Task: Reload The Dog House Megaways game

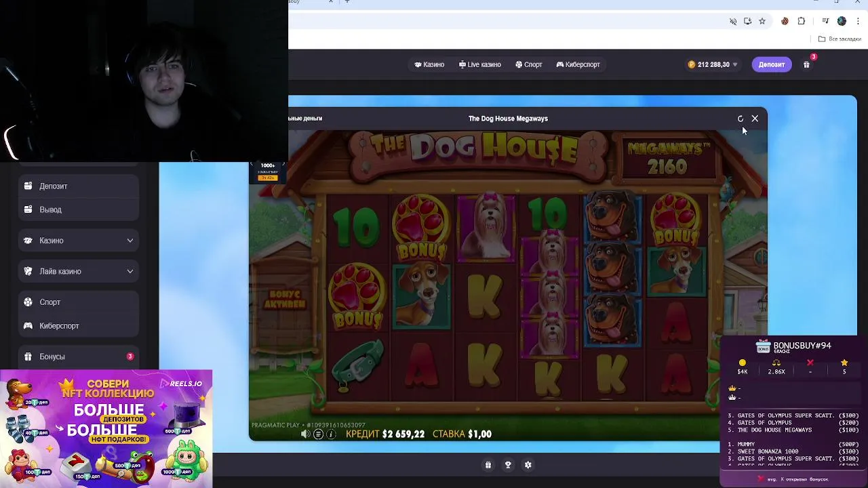Action: (741, 119)
